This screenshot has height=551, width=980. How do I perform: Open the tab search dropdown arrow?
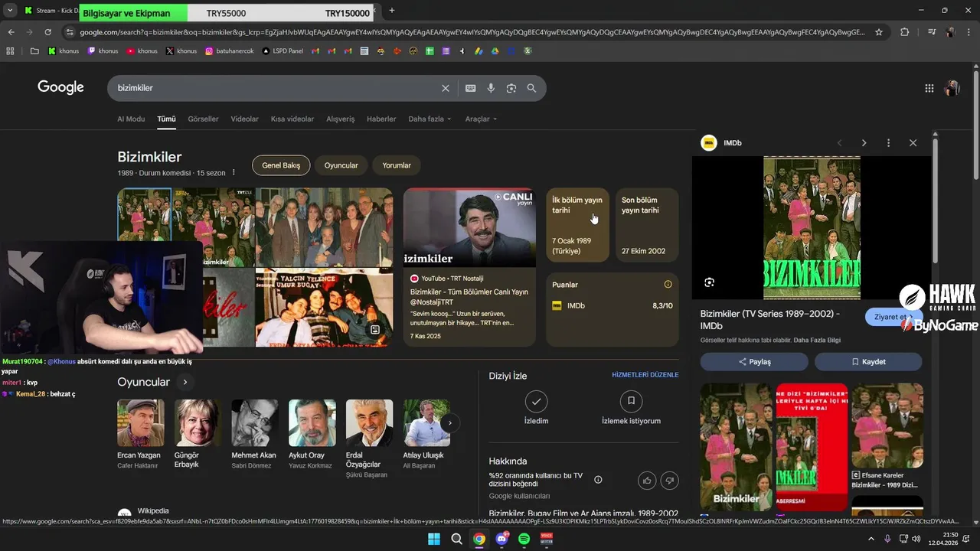pyautogui.click(x=10, y=11)
